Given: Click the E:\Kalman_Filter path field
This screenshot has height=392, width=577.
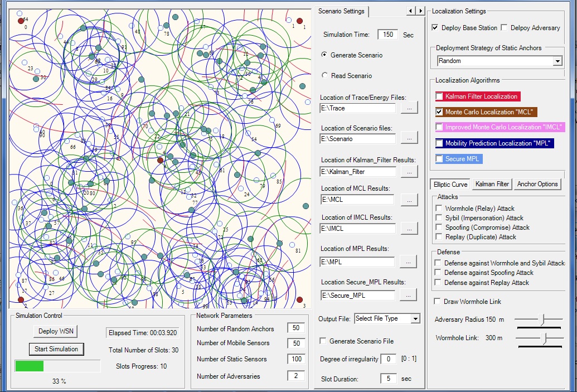Looking at the screenshot, I should pyautogui.click(x=358, y=172).
